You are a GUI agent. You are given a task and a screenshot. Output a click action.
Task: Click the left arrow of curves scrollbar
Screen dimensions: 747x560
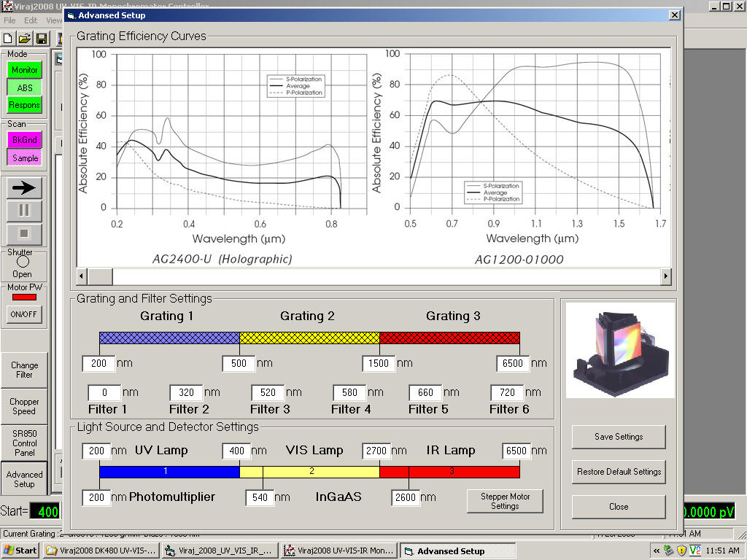(x=82, y=276)
